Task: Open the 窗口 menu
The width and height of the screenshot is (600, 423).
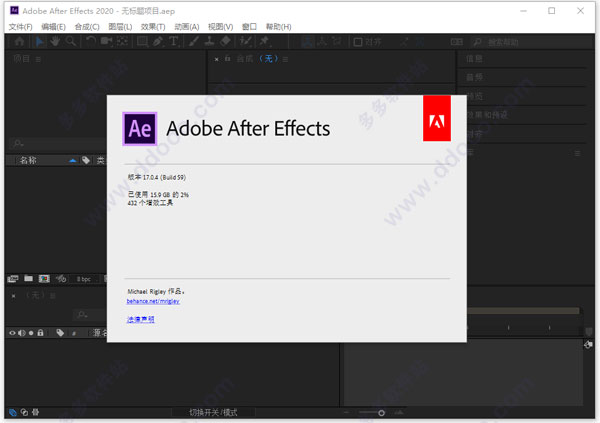Action: (249, 27)
